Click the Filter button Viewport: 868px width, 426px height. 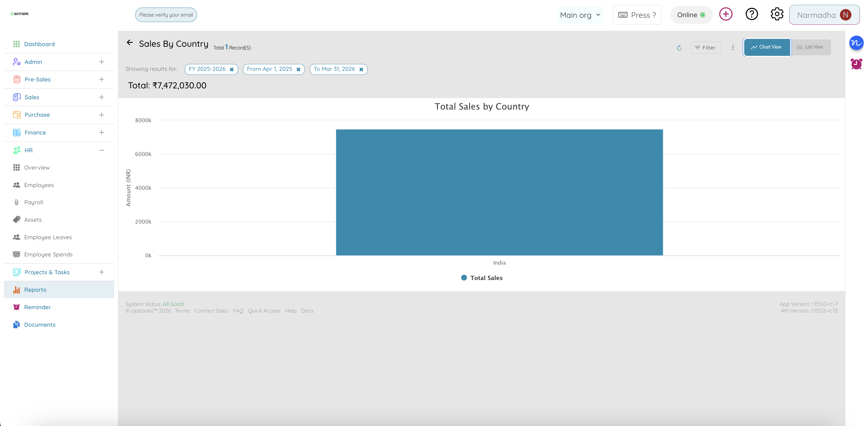pyautogui.click(x=705, y=48)
